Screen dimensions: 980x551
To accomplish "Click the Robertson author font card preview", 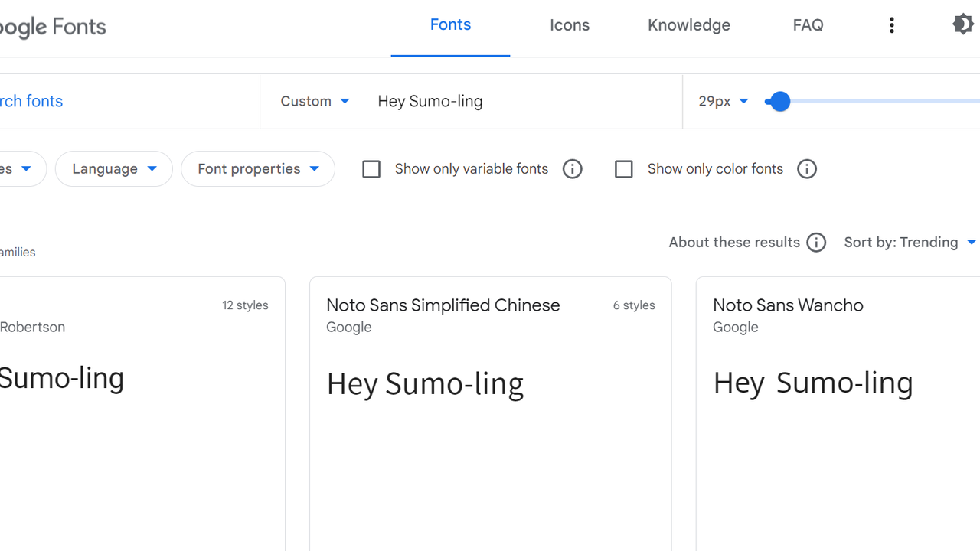I will (62, 378).
